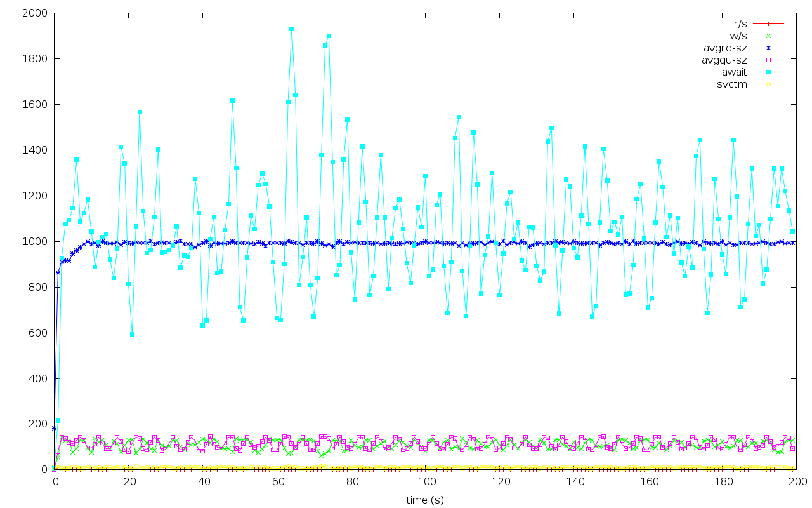
Task: Click the y-axis label 1600
Action: coord(34,104)
